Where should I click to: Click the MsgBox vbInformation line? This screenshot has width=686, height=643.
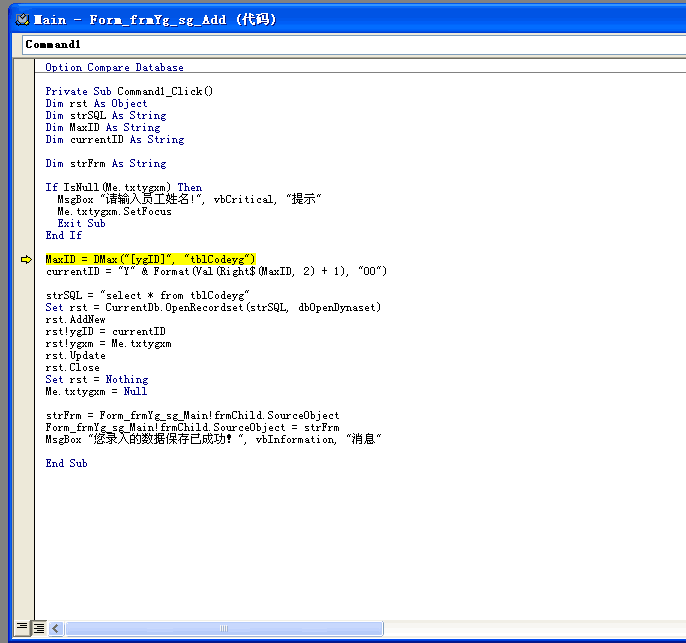pos(214,439)
